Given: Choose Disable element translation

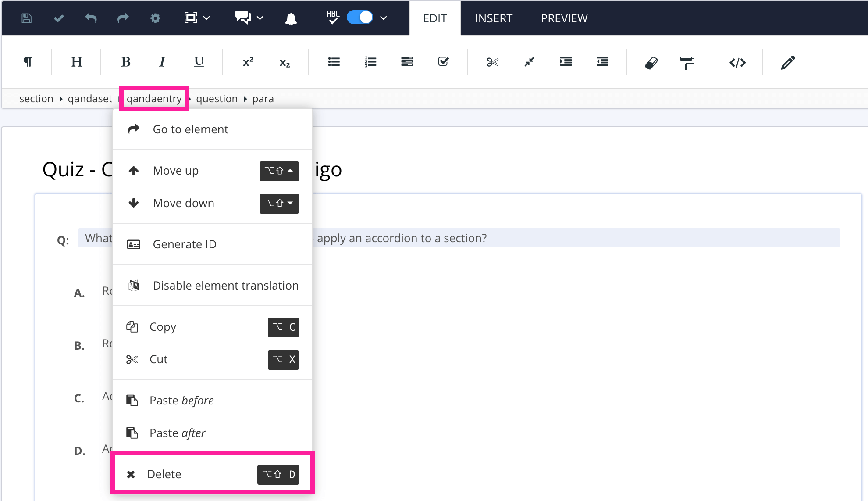Looking at the screenshot, I should (213, 286).
